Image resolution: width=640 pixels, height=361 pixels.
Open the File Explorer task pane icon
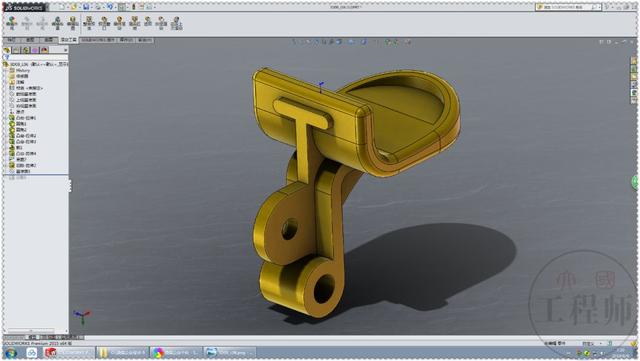tap(634, 77)
